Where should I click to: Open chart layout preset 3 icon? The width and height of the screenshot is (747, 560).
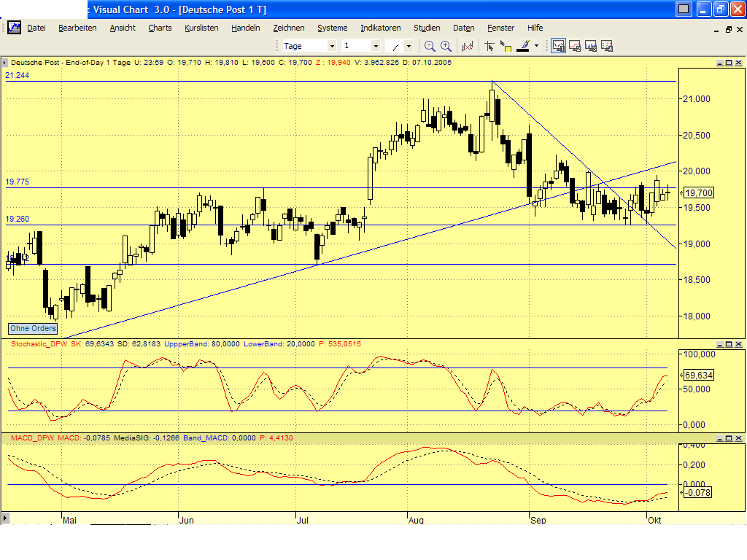591,45
